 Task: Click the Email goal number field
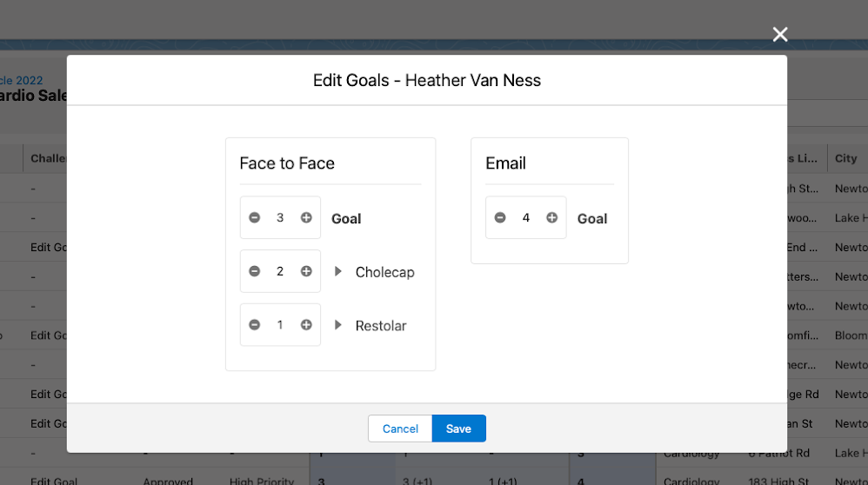[526, 217]
